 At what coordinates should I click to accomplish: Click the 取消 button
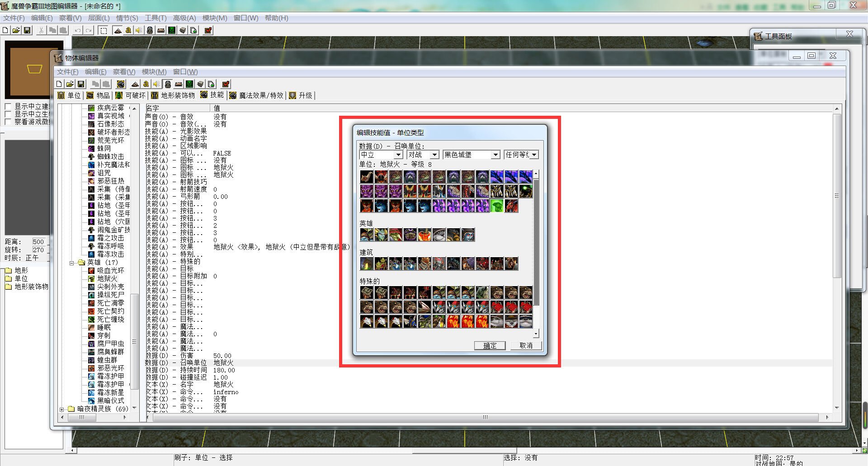(526, 346)
